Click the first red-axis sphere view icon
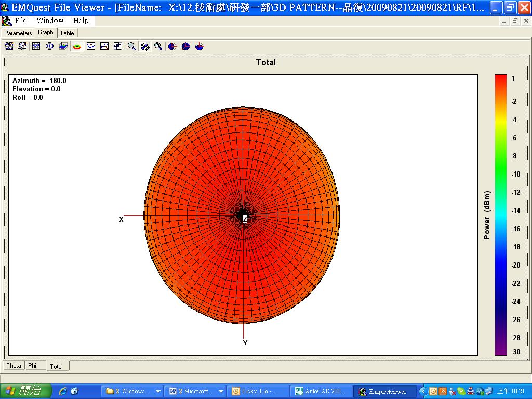 [172, 46]
